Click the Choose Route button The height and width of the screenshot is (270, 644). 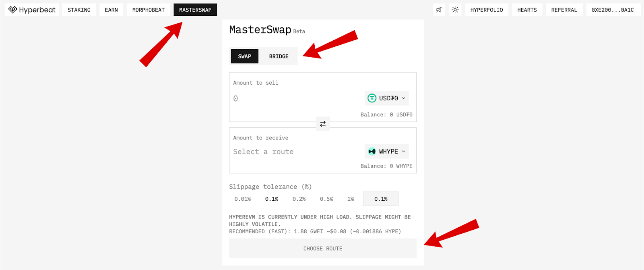(x=323, y=249)
